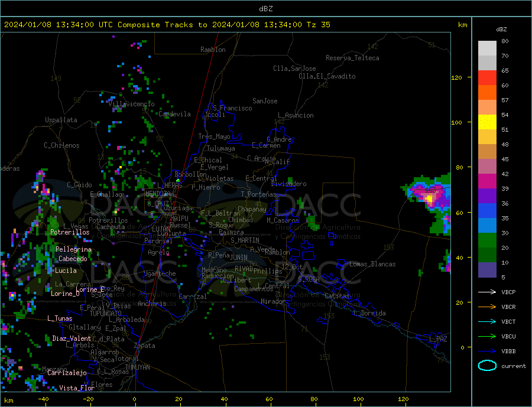532x407 pixels.
Task: Click the 'Cabecedo' map label
Action: pyautogui.click(x=73, y=259)
